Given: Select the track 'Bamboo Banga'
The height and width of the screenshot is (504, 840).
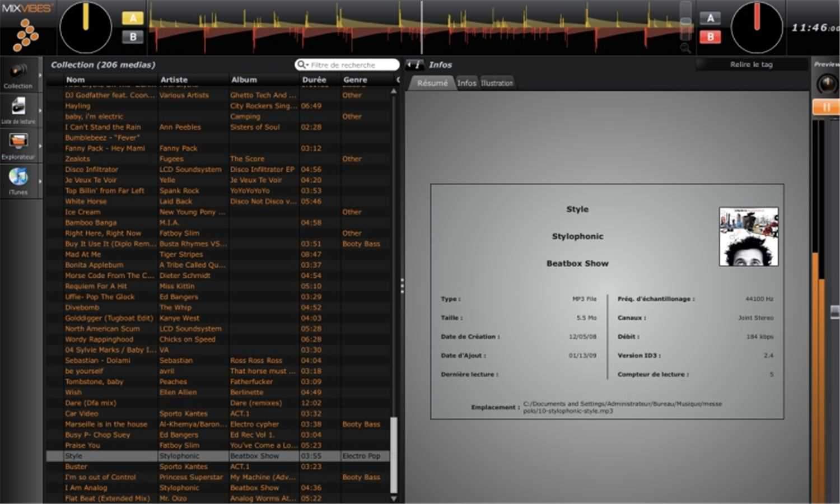Looking at the screenshot, I should click(218, 222).
